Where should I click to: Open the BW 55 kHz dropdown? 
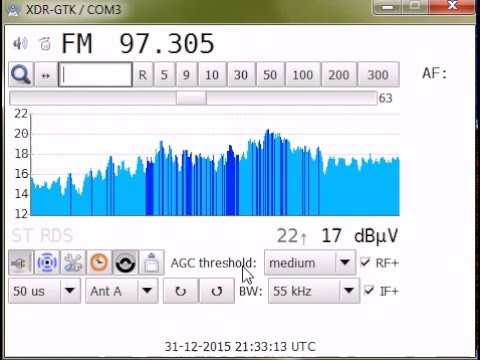(x=314, y=291)
